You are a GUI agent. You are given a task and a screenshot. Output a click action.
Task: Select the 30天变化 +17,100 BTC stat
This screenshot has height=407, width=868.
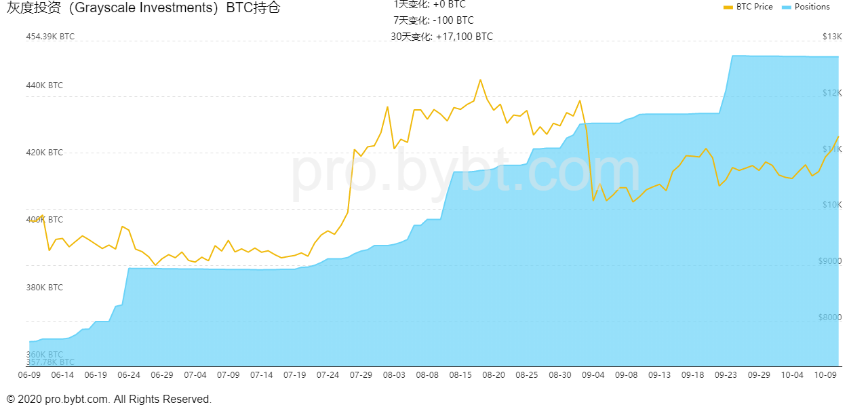(442, 37)
